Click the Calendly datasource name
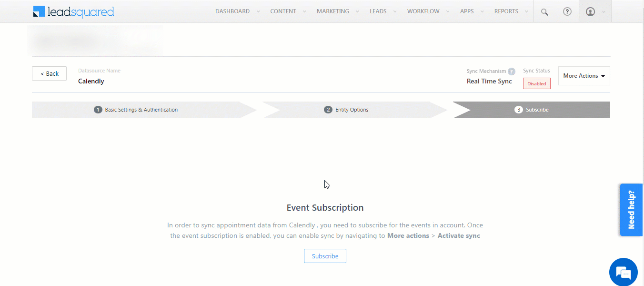644x286 pixels. click(x=91, y=81)
